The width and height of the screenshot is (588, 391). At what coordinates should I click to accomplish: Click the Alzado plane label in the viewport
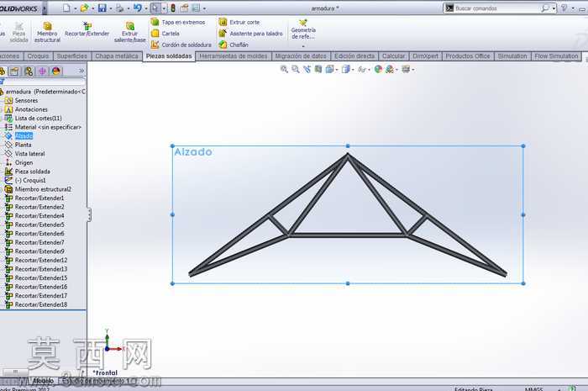click(x=193, y=152)
